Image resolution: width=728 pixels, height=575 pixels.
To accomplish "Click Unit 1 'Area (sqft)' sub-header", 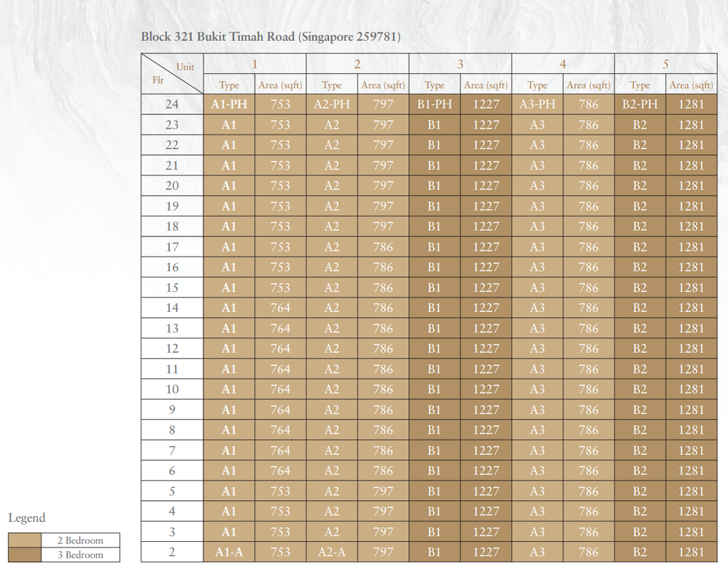I will point(280,85).
